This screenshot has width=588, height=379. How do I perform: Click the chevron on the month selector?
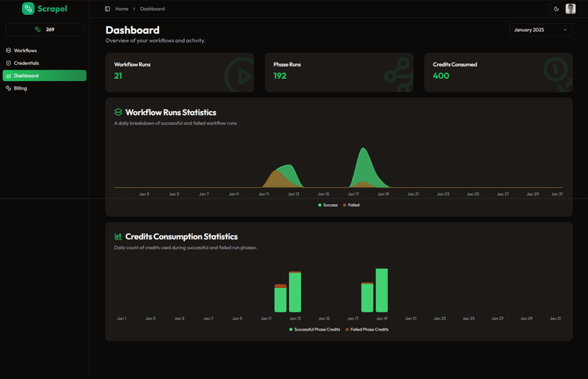pos(565,30)
